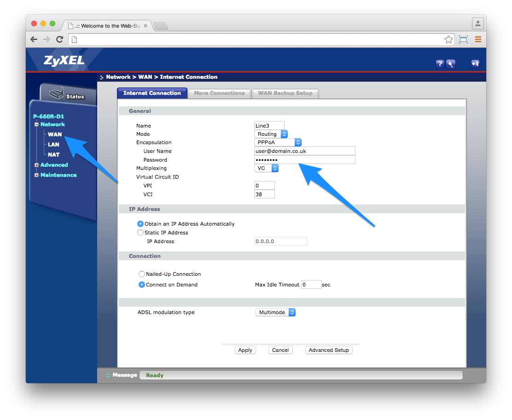Reload the page with the browser refresh icon

(59, 39)
